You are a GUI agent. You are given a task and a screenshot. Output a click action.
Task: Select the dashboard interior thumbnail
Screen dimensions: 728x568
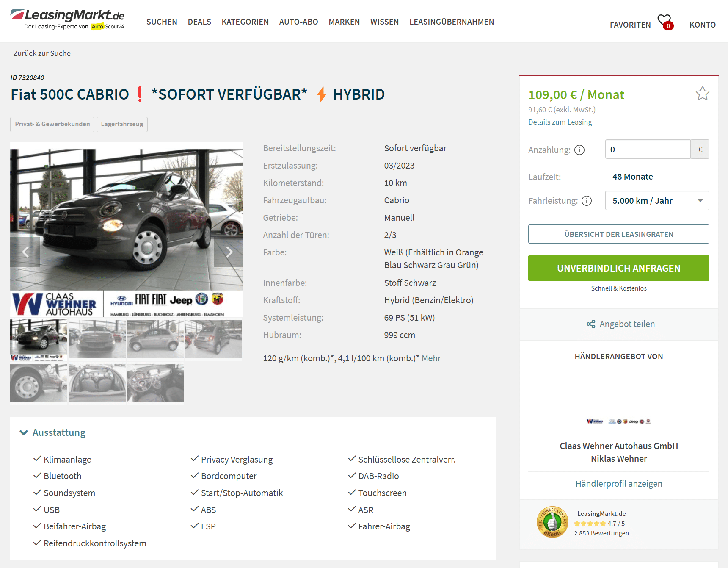tap(155, 383)
